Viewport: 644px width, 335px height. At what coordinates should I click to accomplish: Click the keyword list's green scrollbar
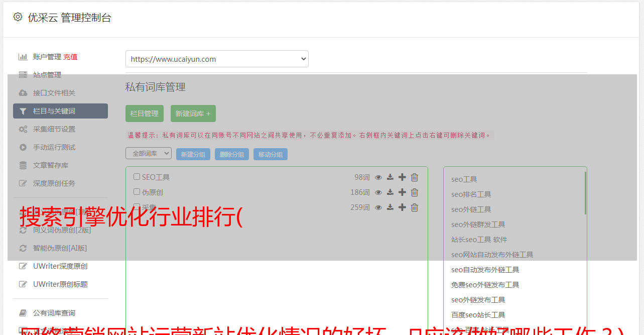(585, 193)
